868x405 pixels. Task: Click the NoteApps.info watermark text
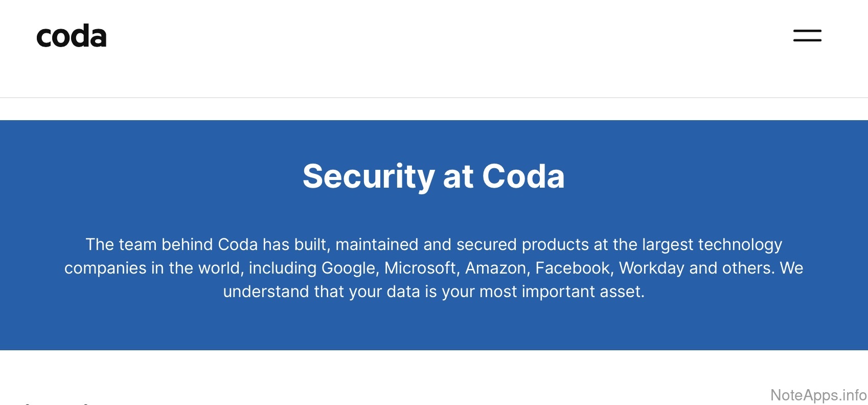pos(818,395)
